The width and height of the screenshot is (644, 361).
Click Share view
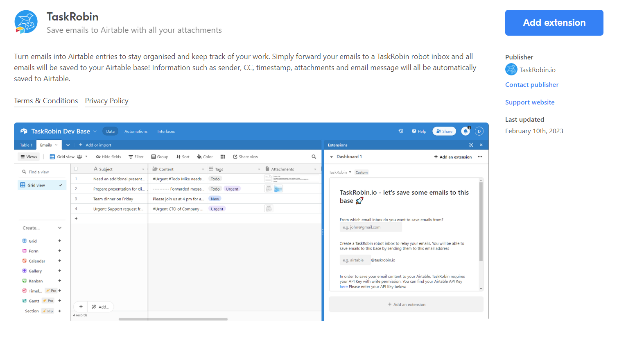[246, 157]
